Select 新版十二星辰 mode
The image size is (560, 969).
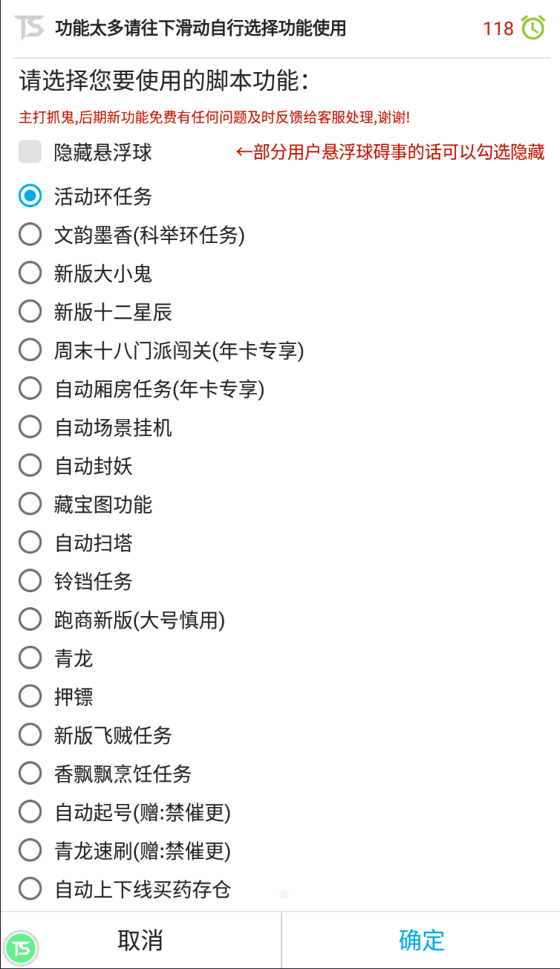coord(30,311)
